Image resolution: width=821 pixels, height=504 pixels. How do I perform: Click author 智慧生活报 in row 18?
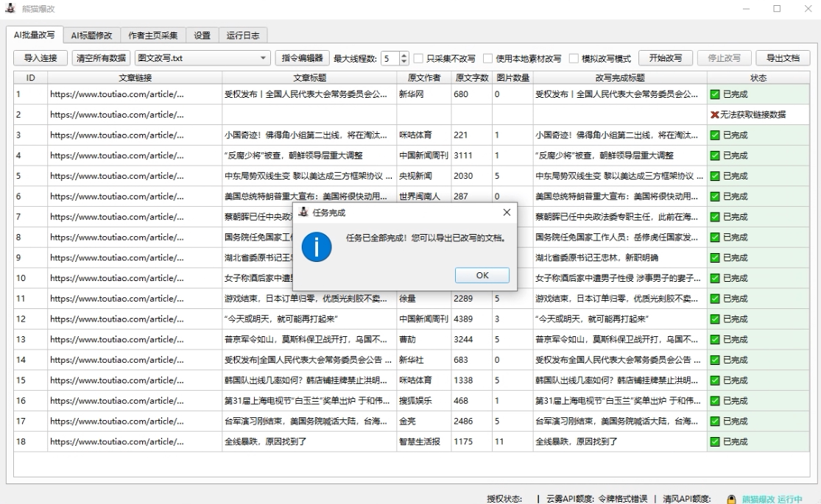coord(423,441)
